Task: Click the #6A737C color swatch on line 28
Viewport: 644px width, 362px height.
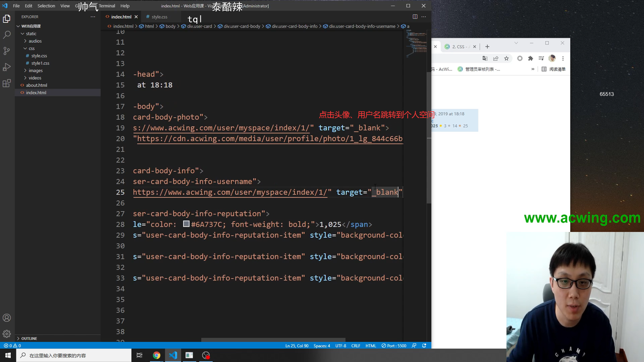Action: (186, 224)
